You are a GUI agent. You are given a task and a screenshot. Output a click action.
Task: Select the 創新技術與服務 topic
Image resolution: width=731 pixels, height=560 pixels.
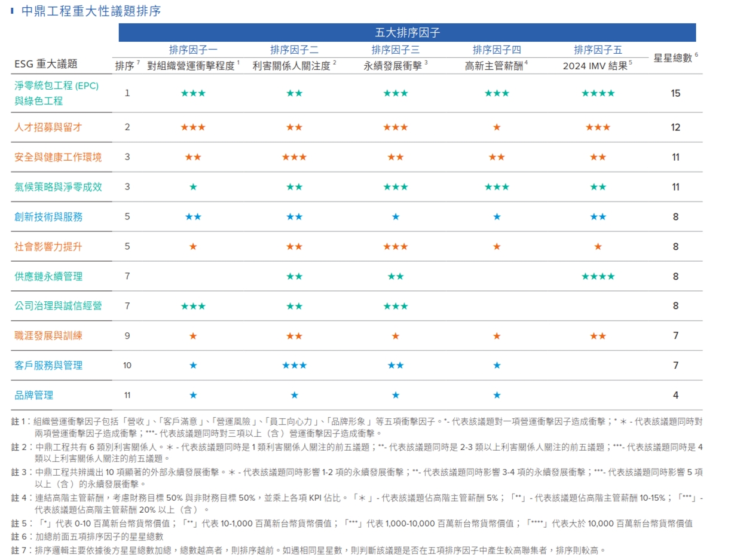coord(48,216)
